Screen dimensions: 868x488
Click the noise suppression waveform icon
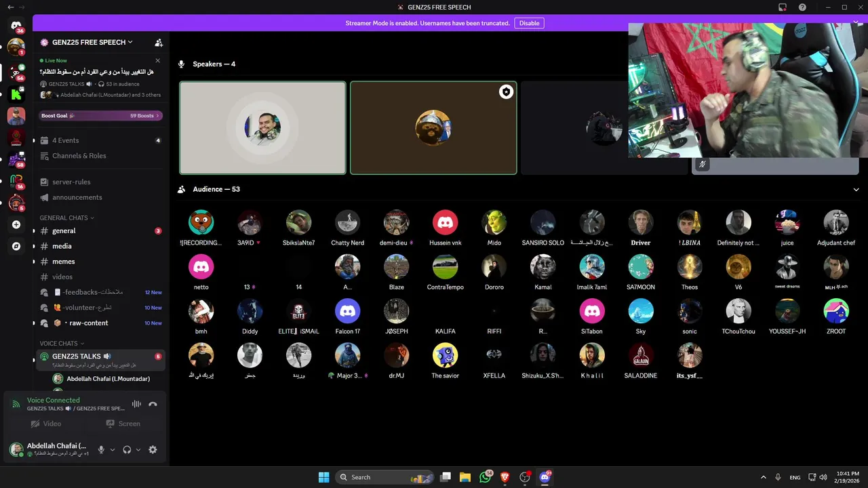(136, 404)
